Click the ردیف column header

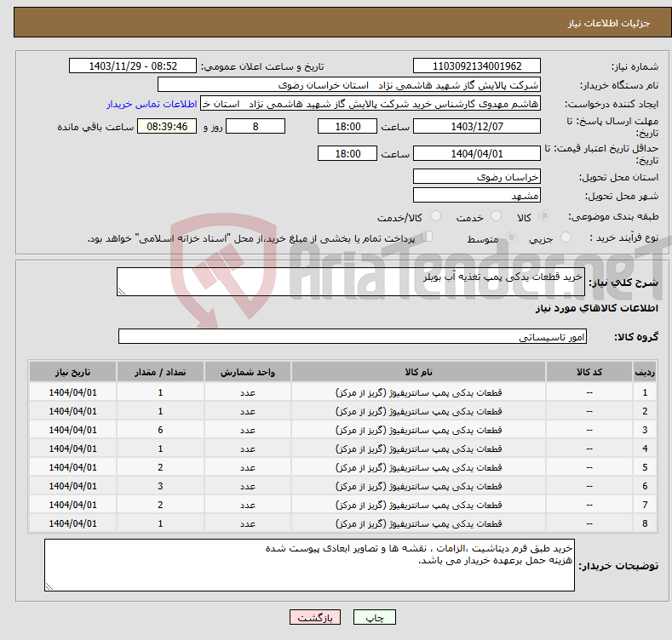(645, 372)
